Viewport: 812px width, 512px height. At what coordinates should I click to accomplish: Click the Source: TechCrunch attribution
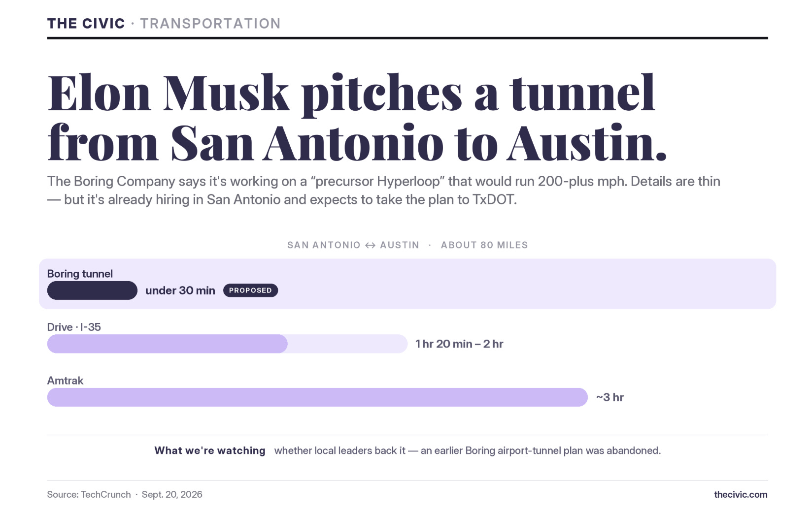pyautogui.click(x=89, y=494)
